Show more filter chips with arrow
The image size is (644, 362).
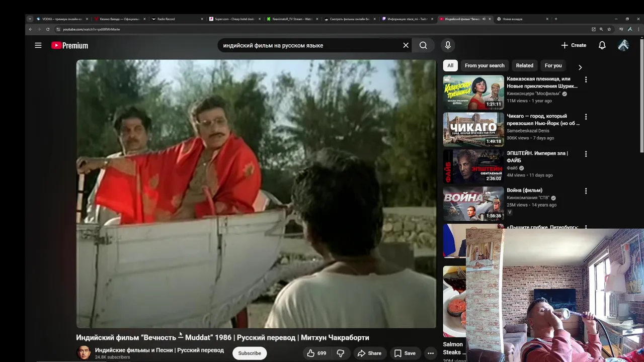click(580, 67)
